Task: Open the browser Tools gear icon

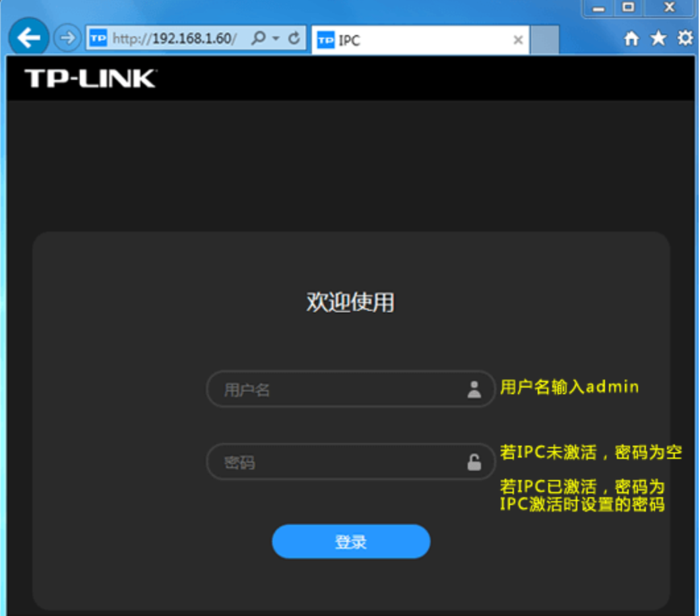Action: (x=685, y=38)
